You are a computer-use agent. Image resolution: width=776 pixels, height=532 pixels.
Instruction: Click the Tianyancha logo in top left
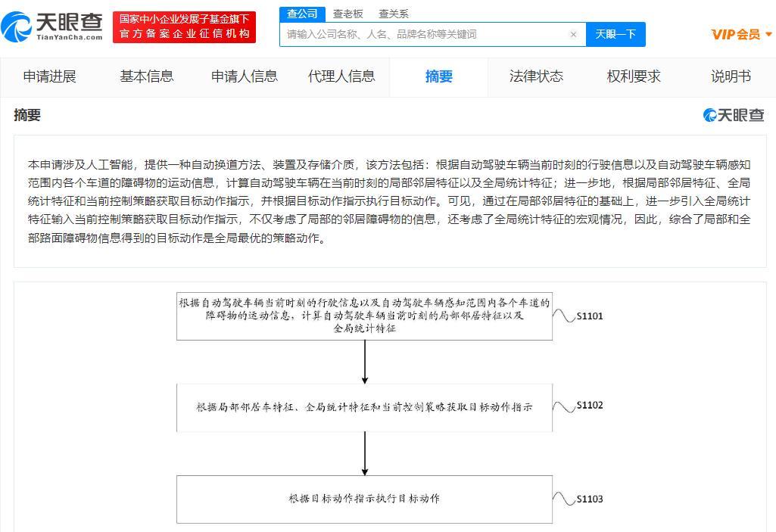pyautogui.click(x=51, y=27)
